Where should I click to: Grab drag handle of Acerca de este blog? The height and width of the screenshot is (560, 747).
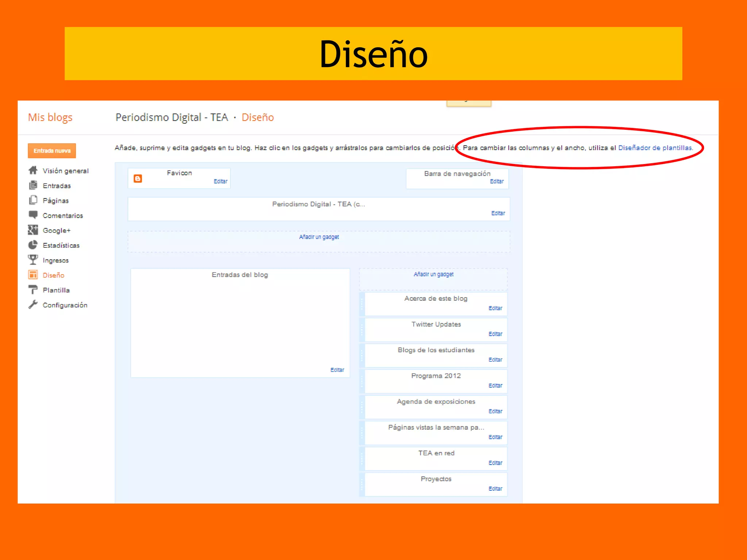tap(362, 304)
